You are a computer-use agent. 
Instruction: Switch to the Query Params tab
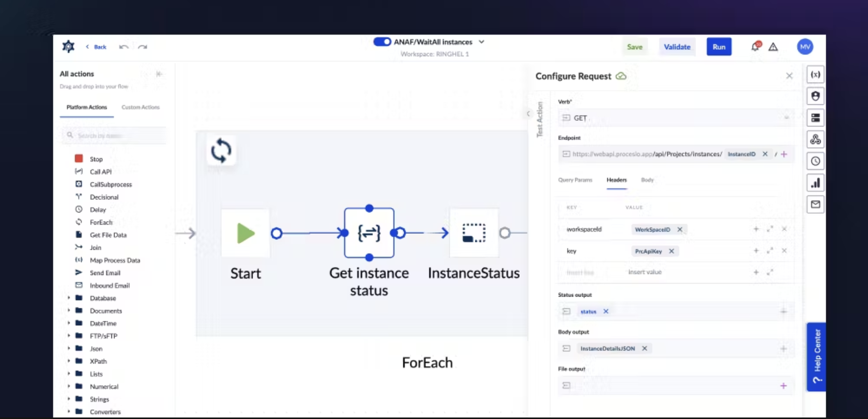(x=575, y=180)
